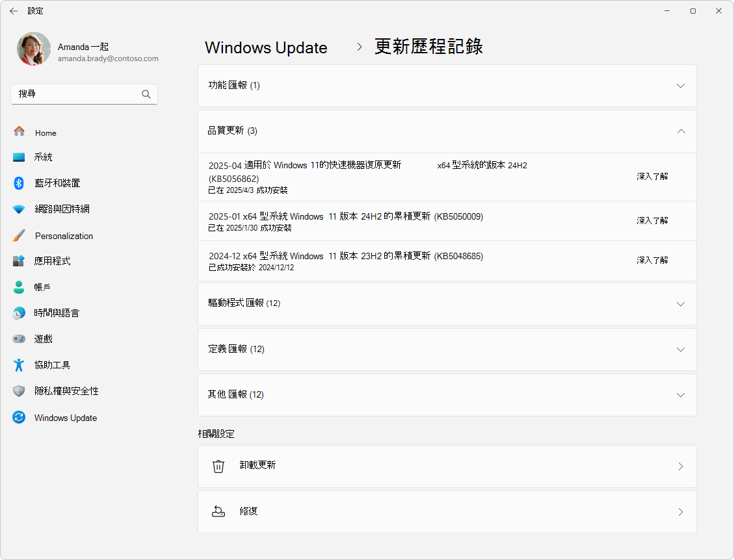Click 深入了解 for KB5050009
This screenshot has height=560, width=734.
[x=652, y=220]
